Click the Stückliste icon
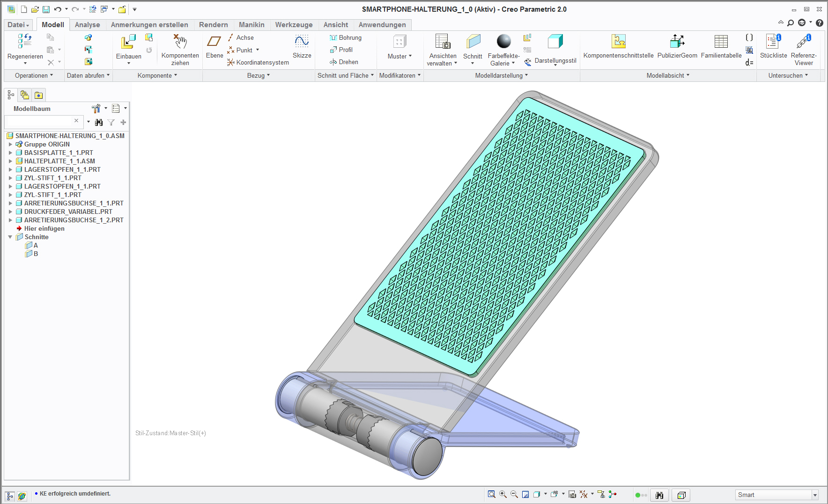 [773, 41]
